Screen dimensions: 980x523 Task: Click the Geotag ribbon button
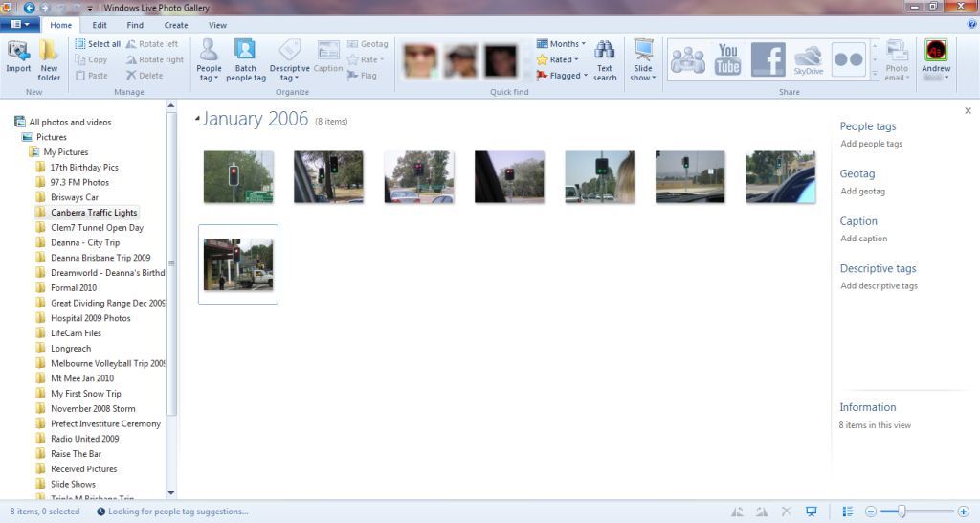pos(367,44)
